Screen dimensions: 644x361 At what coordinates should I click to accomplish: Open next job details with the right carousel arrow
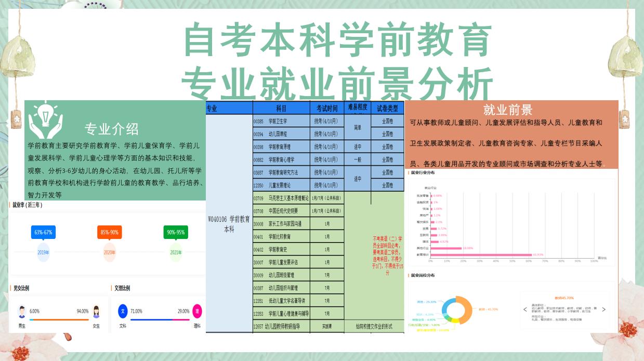[x=603, y=310]
